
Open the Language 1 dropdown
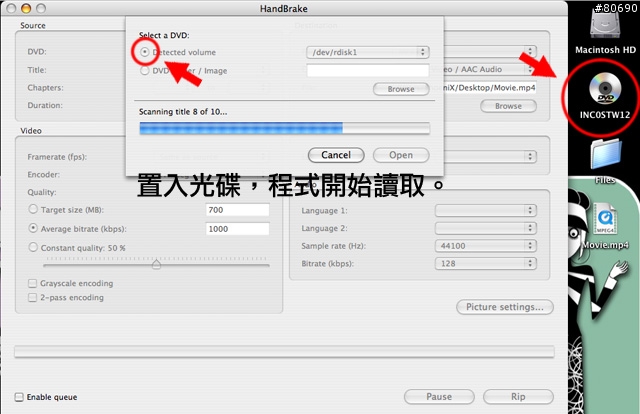pyautogui.click(x=486, y=211)
